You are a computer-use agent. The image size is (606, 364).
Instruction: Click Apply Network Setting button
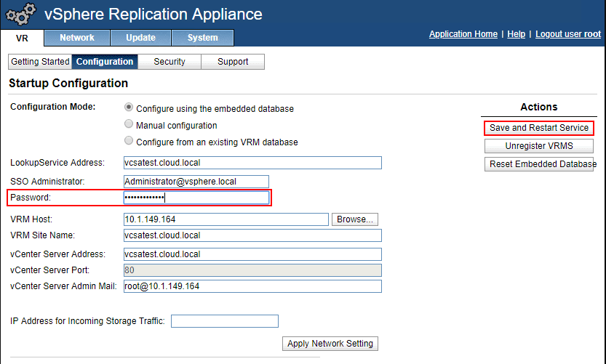(330, 344)
